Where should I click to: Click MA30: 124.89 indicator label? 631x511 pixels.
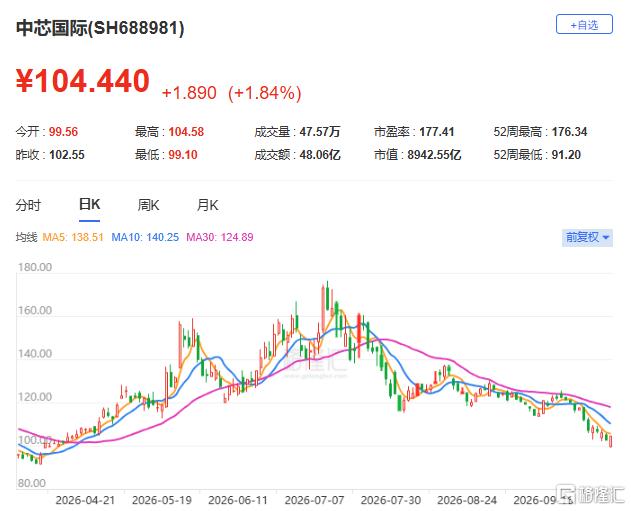(x=219, y=237)
